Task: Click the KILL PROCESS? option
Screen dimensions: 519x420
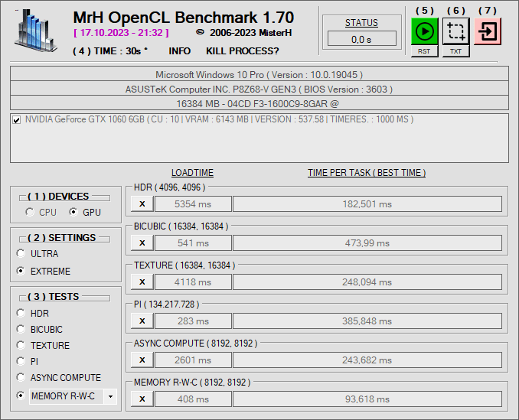Action: 243,51
